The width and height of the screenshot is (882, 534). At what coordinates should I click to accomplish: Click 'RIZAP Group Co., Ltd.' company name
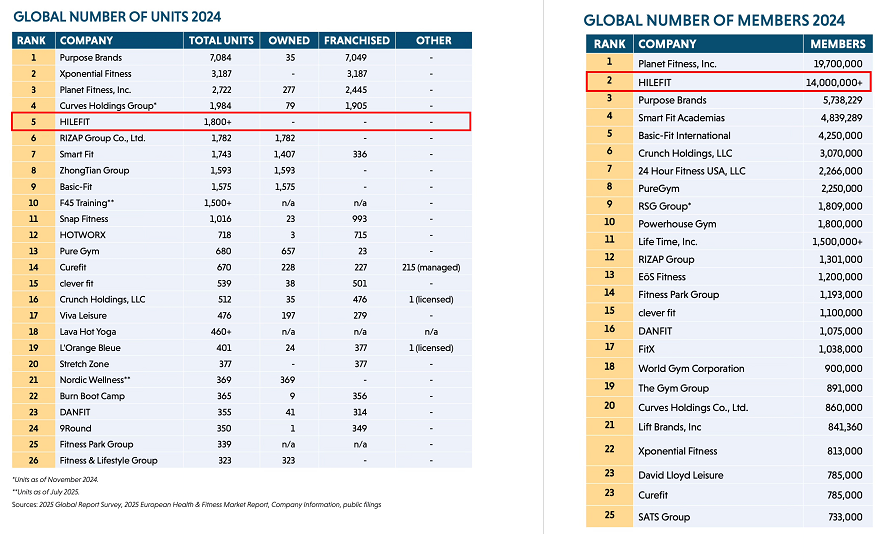tap(102, 138)
